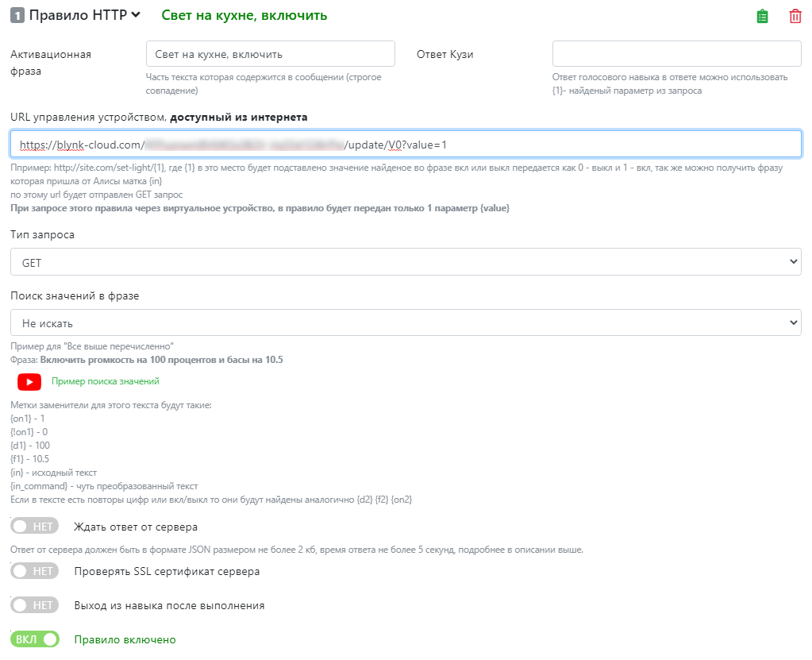Open the 'Тип запроса' GET dropdown
This screenshot has width=812, height=660.
[x=406, y=262]
